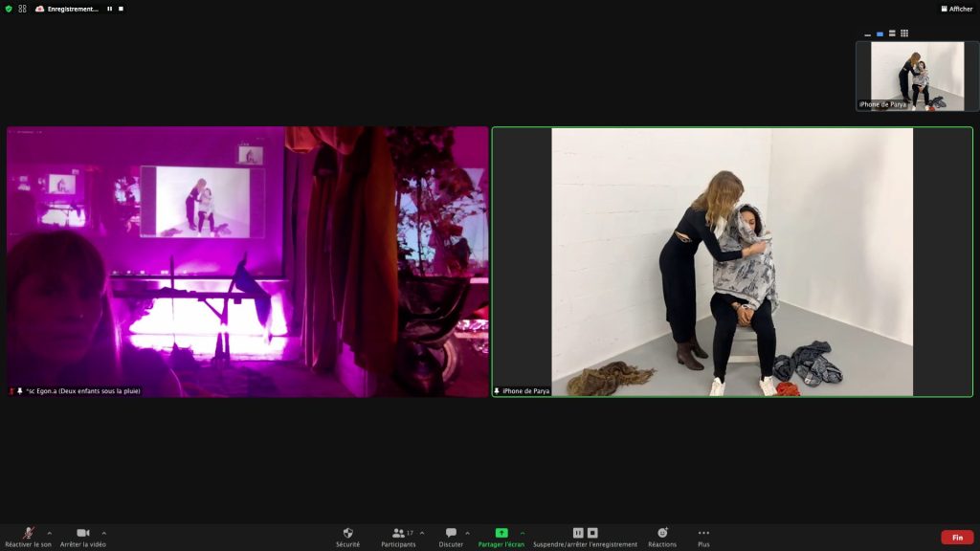Expand audio options arrow beside microphone
Screen dimensions: 980x551
(x=50, y=533)
